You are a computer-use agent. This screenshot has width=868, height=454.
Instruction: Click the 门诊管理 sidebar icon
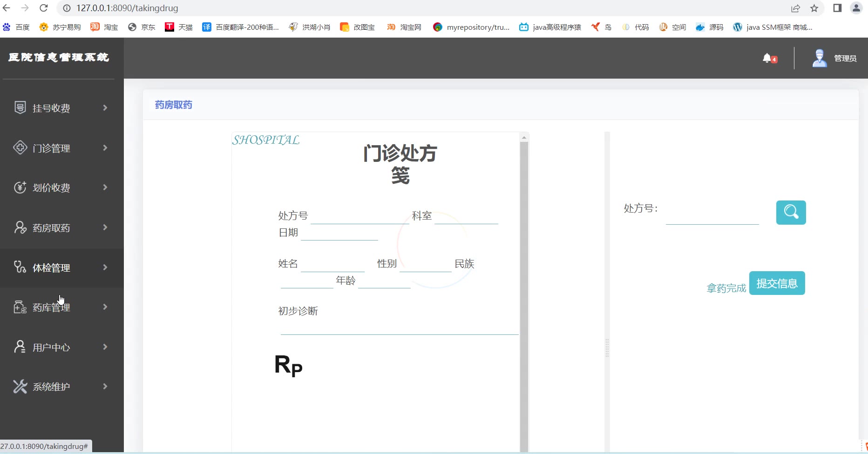click(x=20, y=147)
